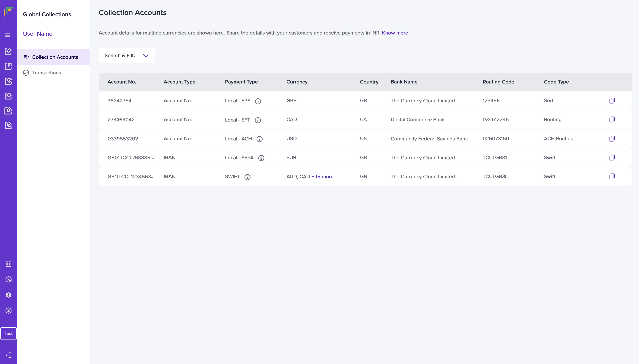The image size is (639, 364).
Task: Select the Collection Accounts menu item
Action: [55, 57]
